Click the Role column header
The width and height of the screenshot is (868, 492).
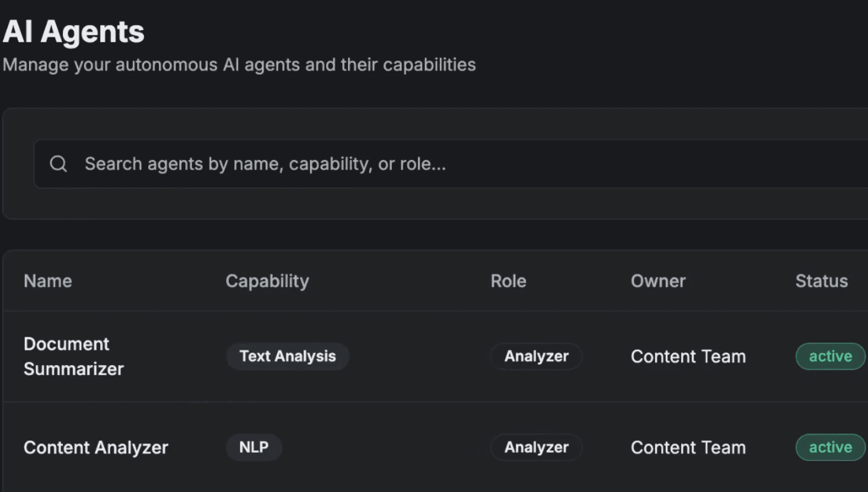[x=508, y=281]
